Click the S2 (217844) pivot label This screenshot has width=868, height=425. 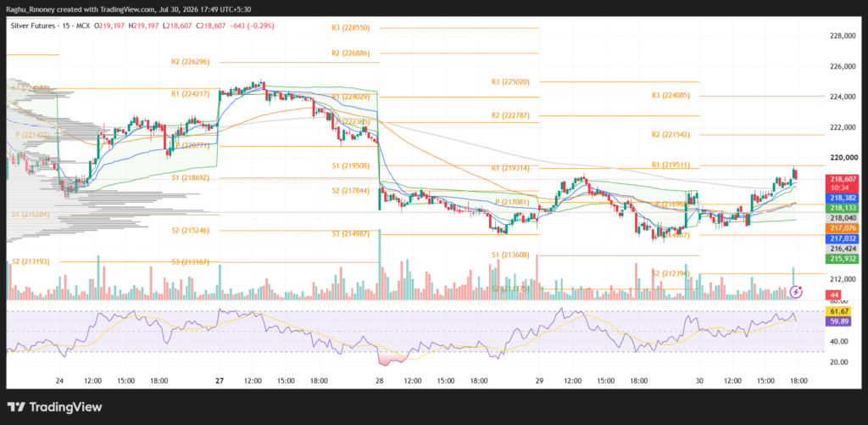coord(350,190)
